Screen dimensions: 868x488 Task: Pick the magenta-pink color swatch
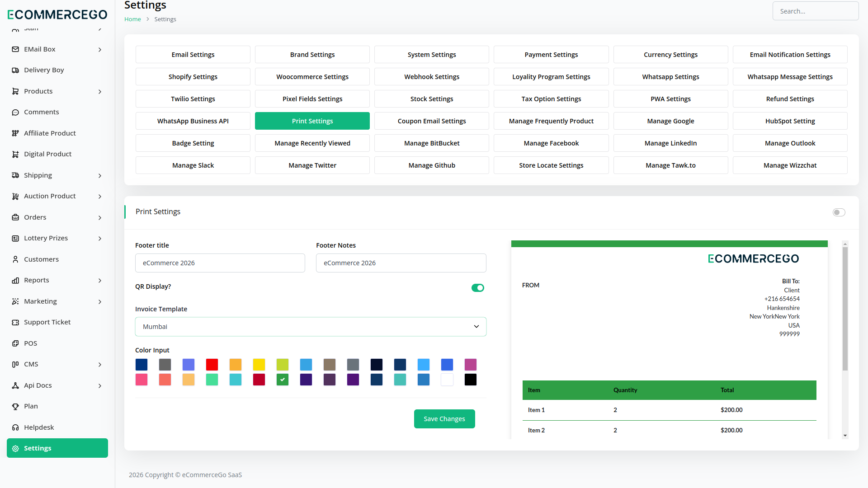[471, 365]
